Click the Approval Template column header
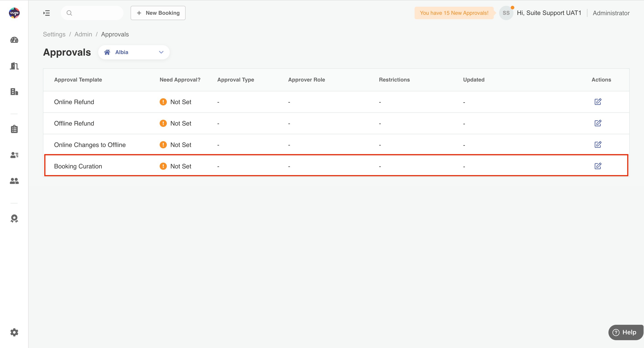Image resolution: width=644 pixels, height=348 pixels. coord(78,80)
